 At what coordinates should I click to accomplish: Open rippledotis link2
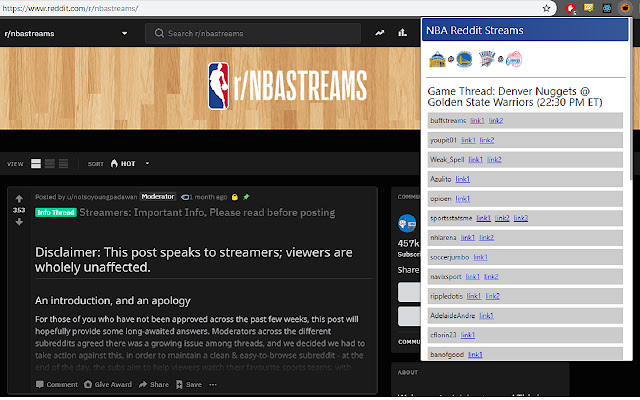(x=492, y=296)
